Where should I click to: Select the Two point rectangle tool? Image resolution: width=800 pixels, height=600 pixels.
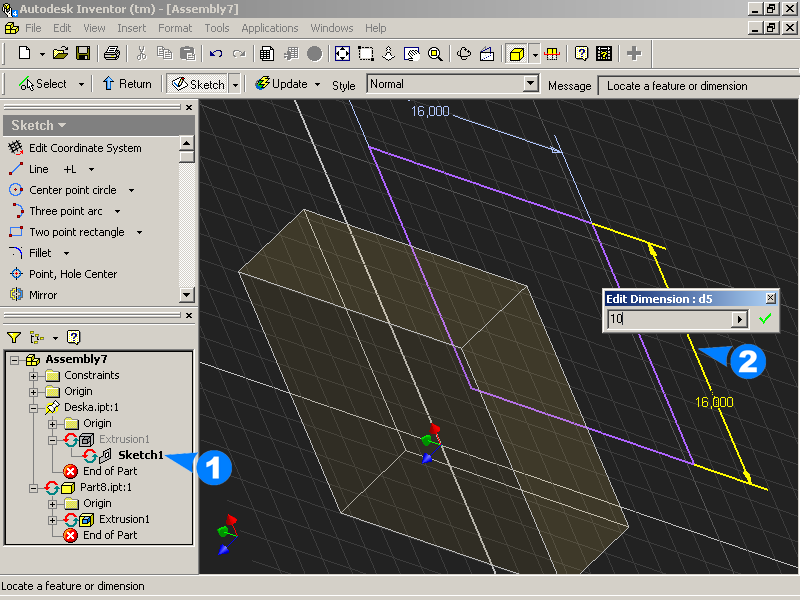[67, 232]
